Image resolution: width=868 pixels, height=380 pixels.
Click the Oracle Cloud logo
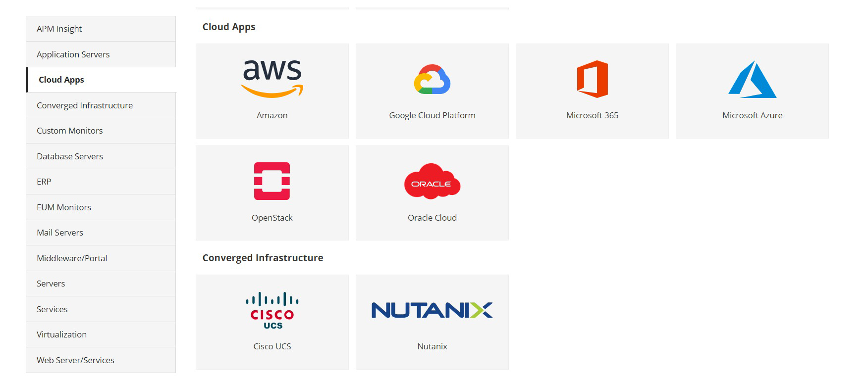coord(432,181)
